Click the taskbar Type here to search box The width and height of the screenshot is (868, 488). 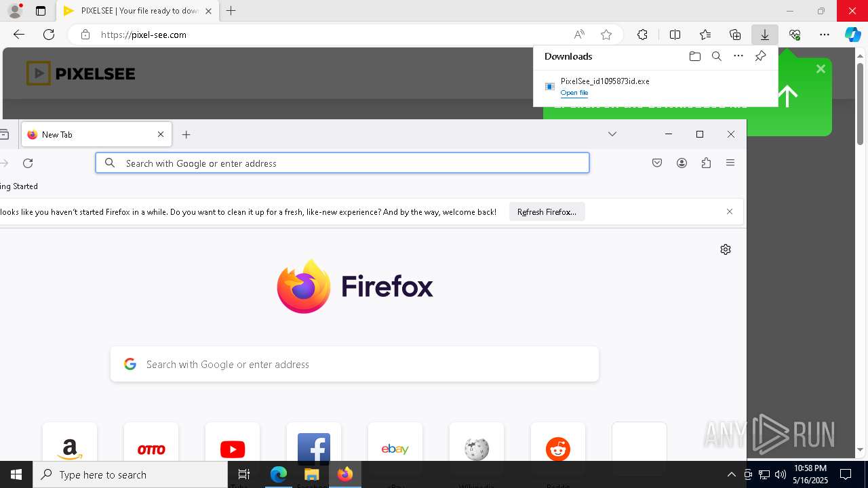[130, 474]
